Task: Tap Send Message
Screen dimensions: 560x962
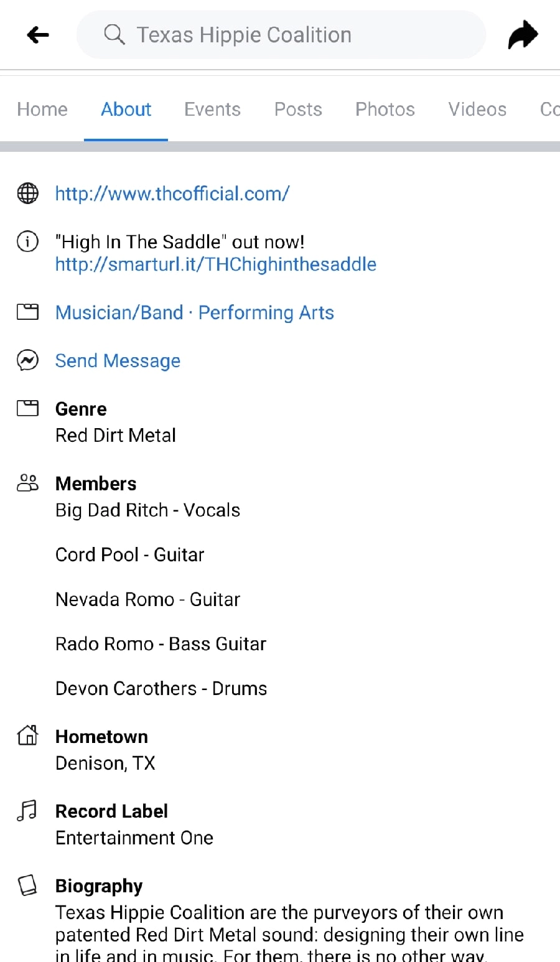Action: [118, 360]
